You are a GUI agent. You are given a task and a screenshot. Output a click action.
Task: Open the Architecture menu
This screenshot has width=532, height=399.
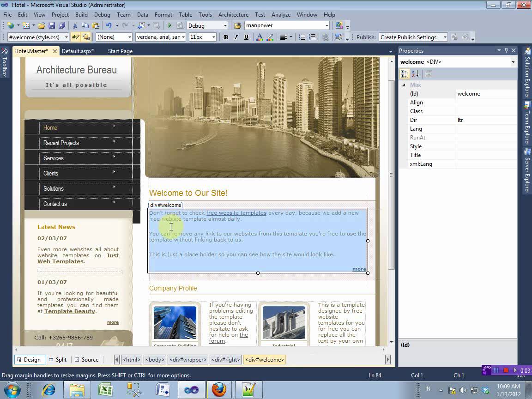[x=233, y=15]
